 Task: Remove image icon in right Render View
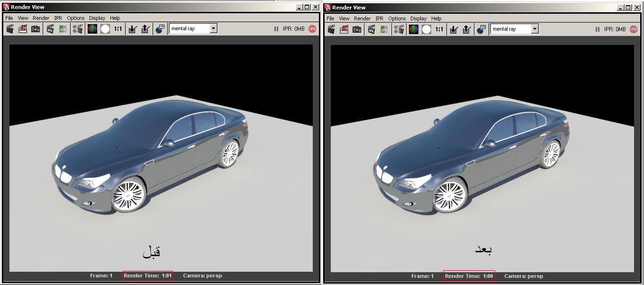point(467,29)
